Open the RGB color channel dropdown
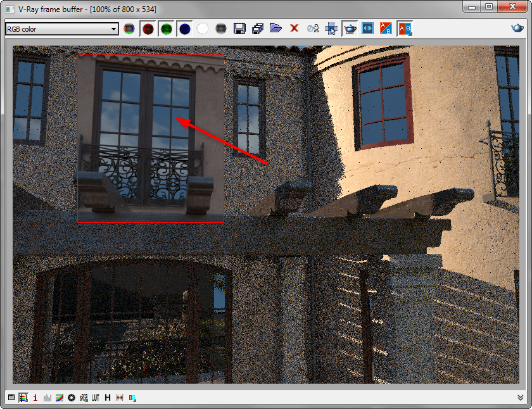This screenshot has width=532, height=409. 61,28
